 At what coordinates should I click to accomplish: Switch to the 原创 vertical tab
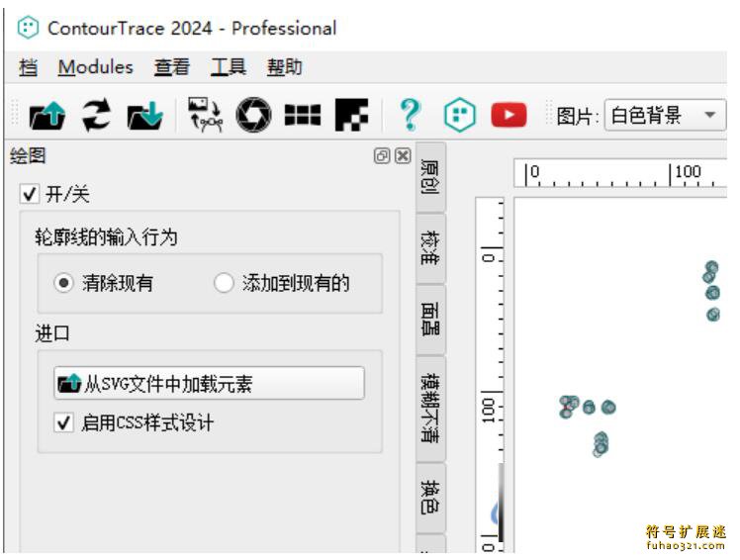point(430,177)
